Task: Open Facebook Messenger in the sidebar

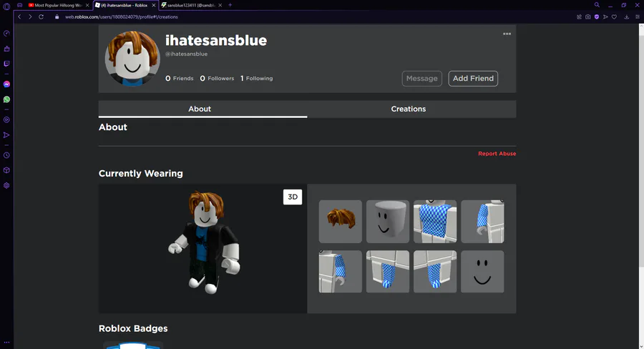Action: point(6,84)
